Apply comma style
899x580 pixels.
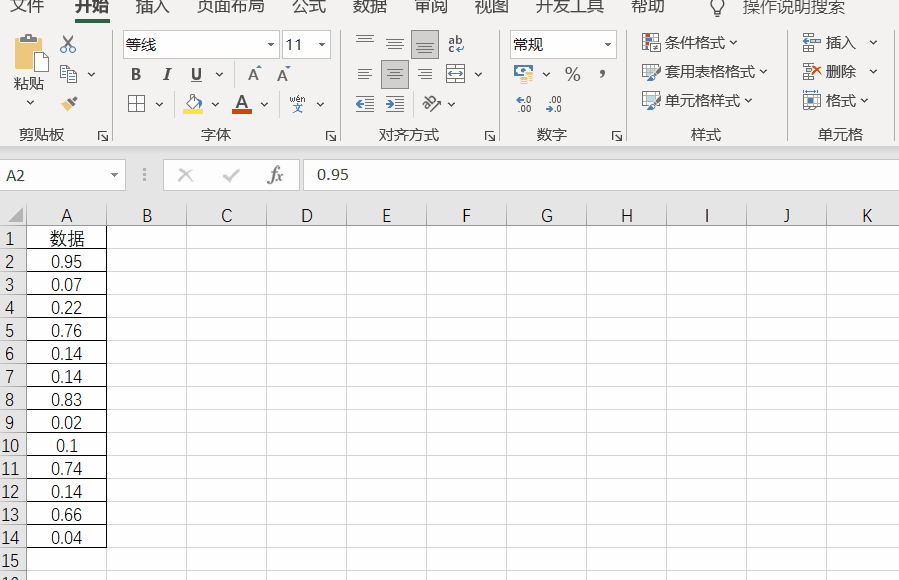(x=602, y=74)
